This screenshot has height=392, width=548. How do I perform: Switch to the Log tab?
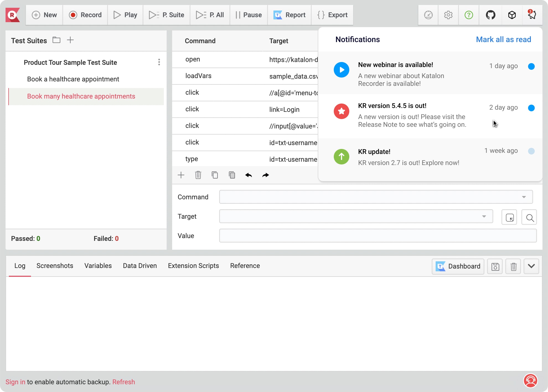tap(20, 266)
